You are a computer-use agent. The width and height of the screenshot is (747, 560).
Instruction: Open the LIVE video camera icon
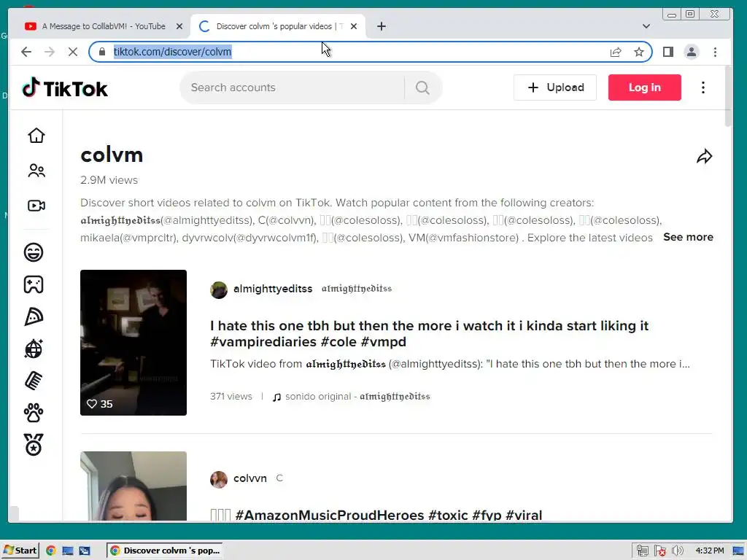(36, 206)
